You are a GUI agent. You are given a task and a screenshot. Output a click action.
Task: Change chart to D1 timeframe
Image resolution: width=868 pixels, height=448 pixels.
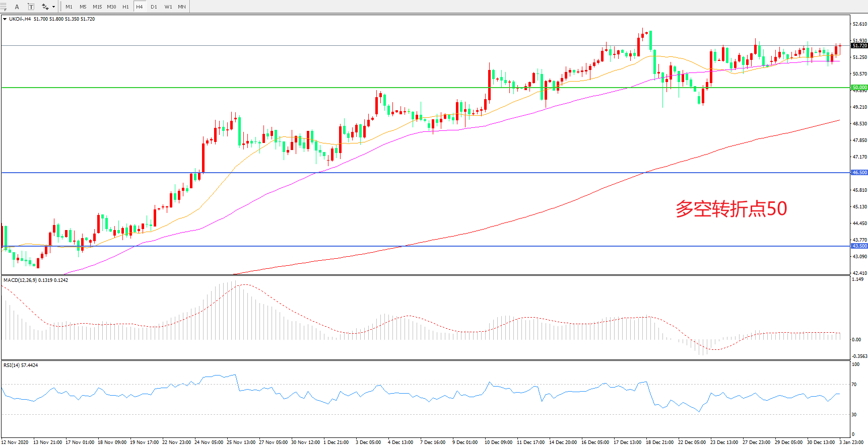coord(154,7)
